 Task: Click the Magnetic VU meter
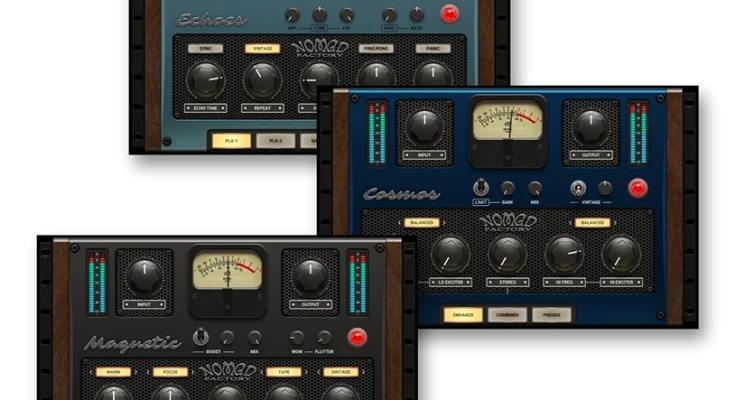tap(227, 271)
